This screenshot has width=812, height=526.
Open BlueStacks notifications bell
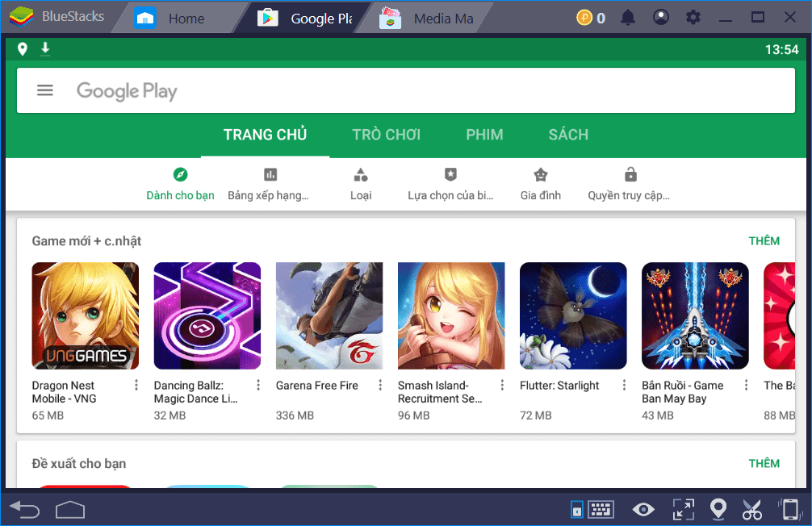coord(628,18)
